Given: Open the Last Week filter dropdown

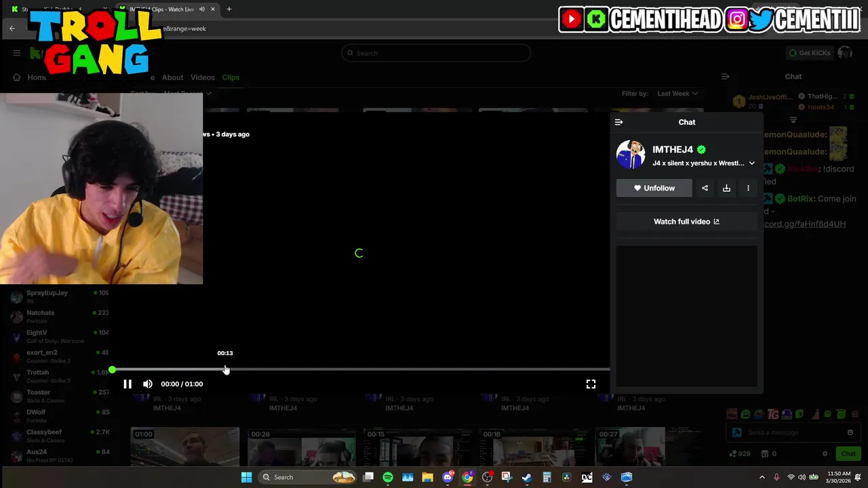Looking at the screenshot, I should [677, 94].
